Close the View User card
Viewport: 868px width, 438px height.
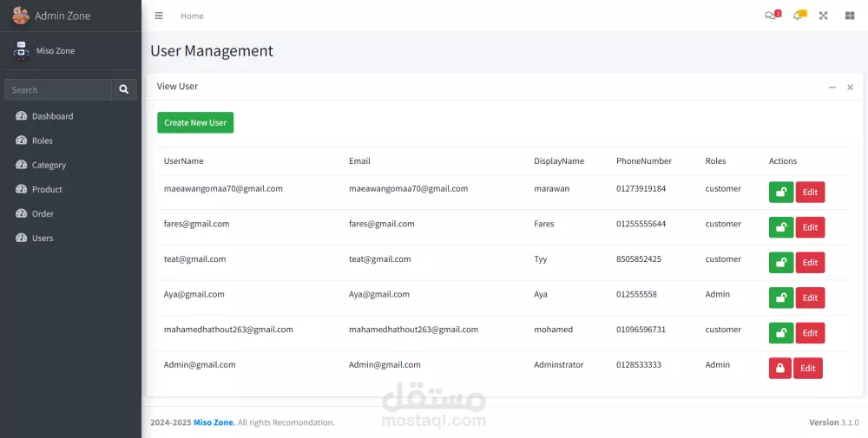click(x=851, y=88)
